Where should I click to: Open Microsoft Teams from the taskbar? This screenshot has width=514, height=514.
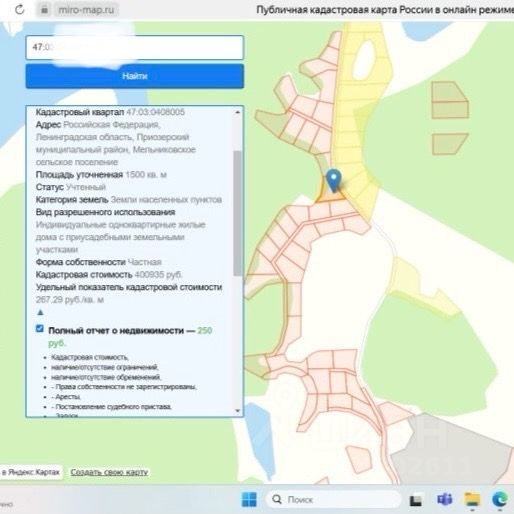(444, 499)
